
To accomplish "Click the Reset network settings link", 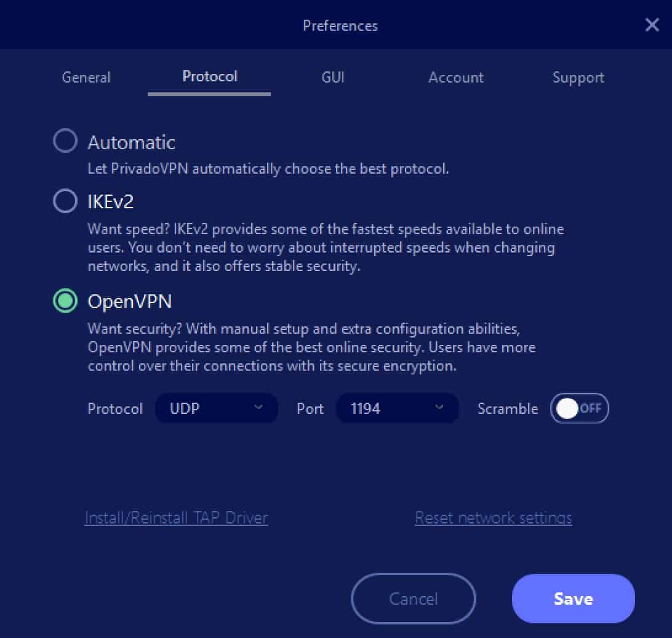I will [494, 518].
